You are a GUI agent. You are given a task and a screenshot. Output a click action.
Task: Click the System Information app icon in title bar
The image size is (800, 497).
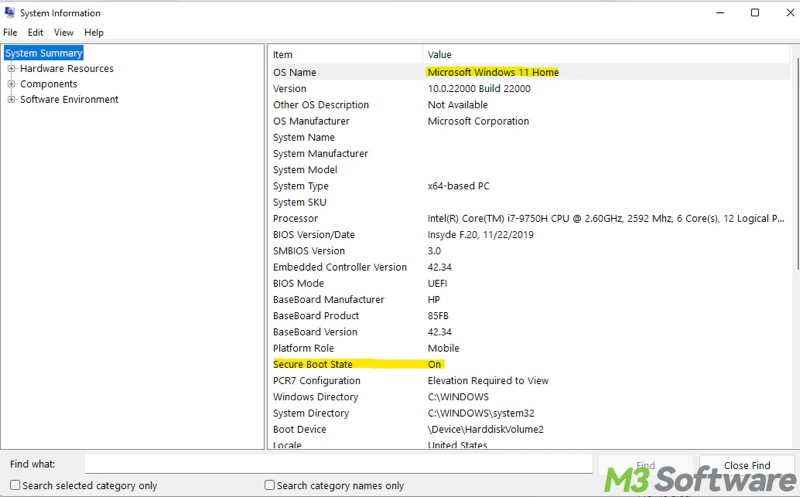click(x=9, y=12)
